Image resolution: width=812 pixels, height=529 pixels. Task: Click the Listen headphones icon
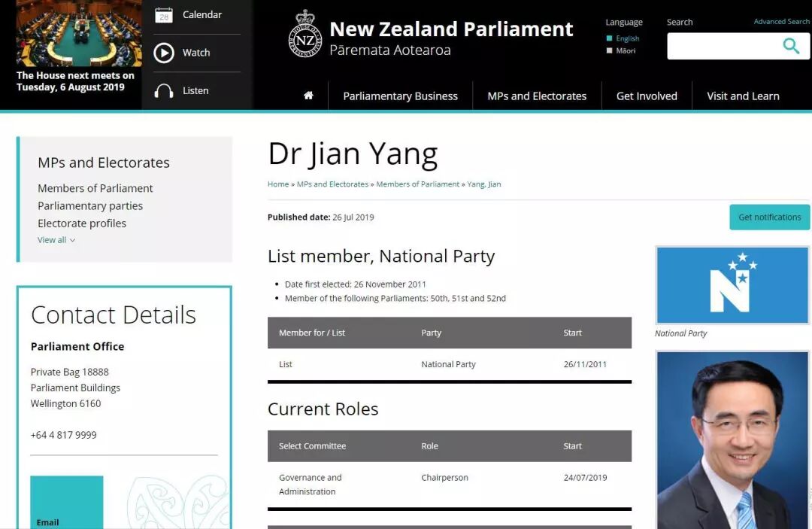click(x=164, y=90)
